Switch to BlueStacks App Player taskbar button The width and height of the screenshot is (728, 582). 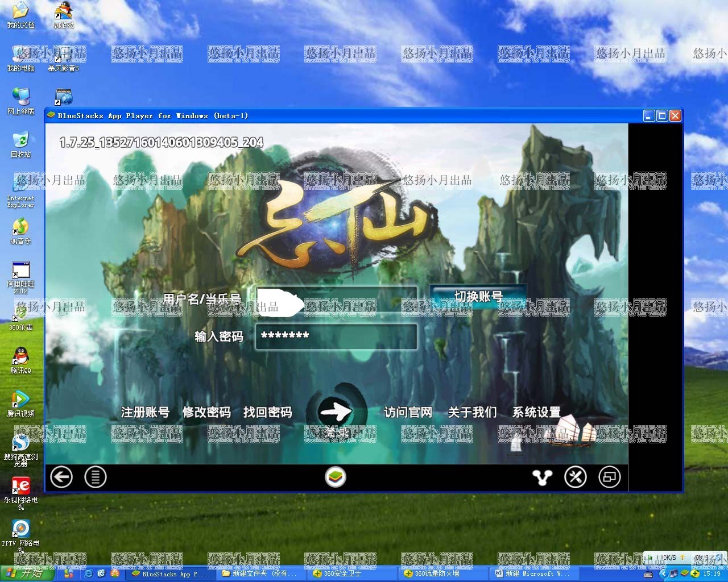click(x=171, y=574)
